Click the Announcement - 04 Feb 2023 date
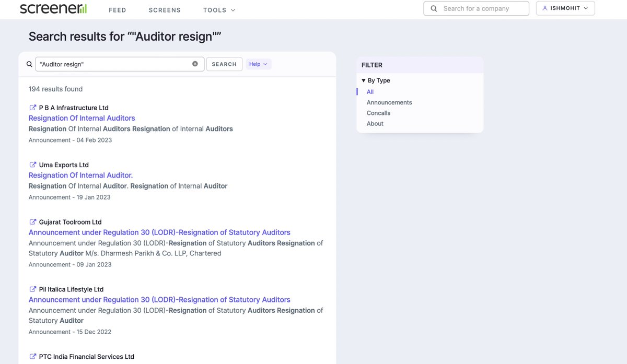Screen dimensions: 627x364 tap(70, 140)
